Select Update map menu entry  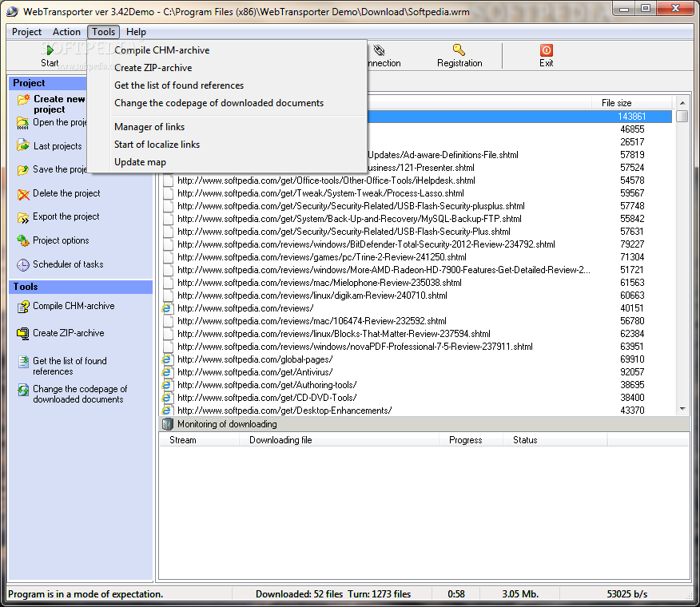pyautogui.click(x=227, y=162)
